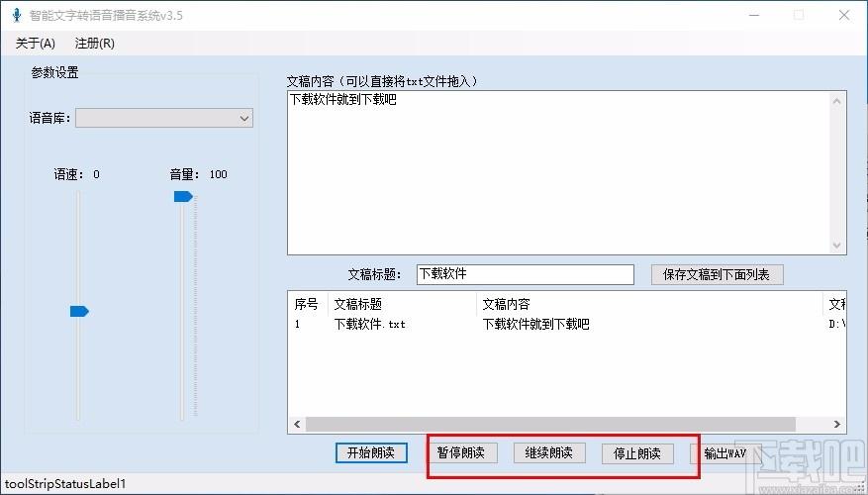Click the 语速 speed slider thumb

(79, 312)
